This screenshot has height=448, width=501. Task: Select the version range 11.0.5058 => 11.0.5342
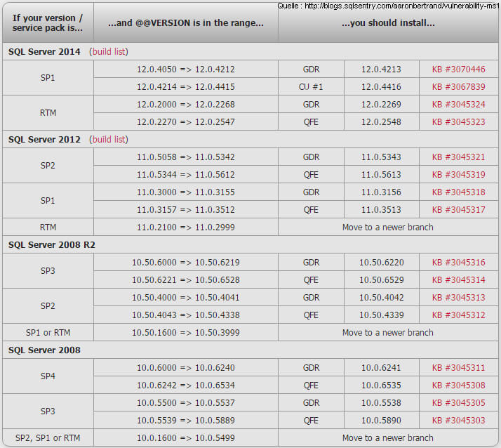click(186, 157)
